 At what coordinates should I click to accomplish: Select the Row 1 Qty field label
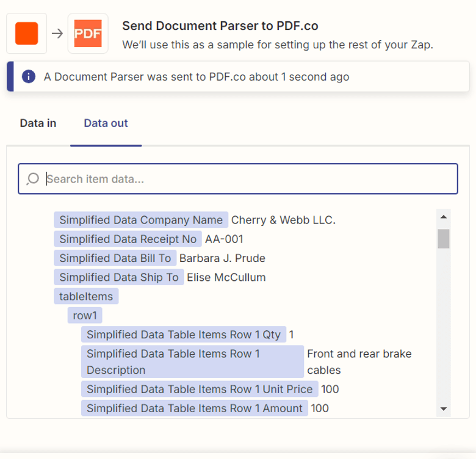pyautogui.click(x=184, y=335)
